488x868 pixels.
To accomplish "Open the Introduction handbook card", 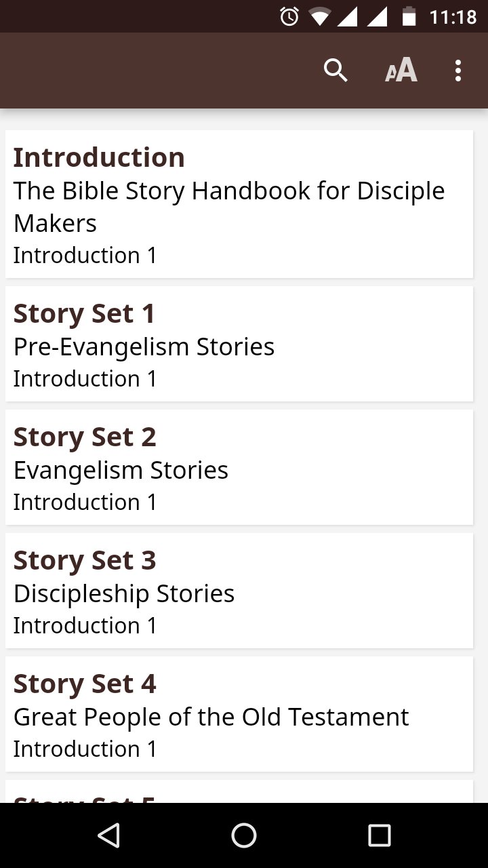I will tap(239, 205).
